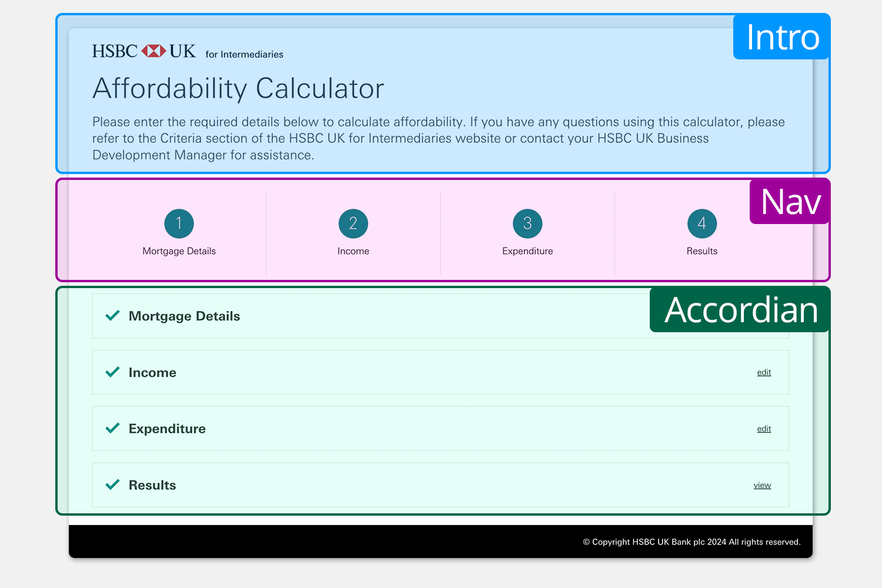Screen dimensions: 882x588
Task: Expand the Income accordion section
Action: point(440,372)
